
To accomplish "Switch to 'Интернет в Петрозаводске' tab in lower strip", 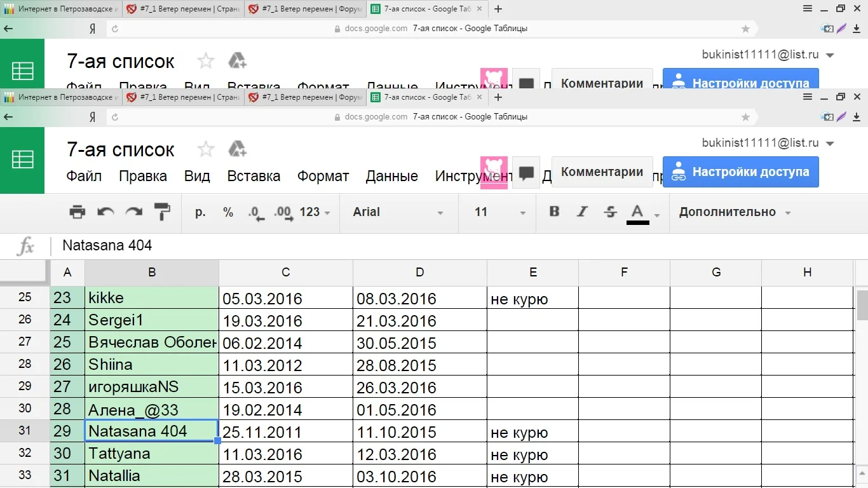I will point(61,97).
